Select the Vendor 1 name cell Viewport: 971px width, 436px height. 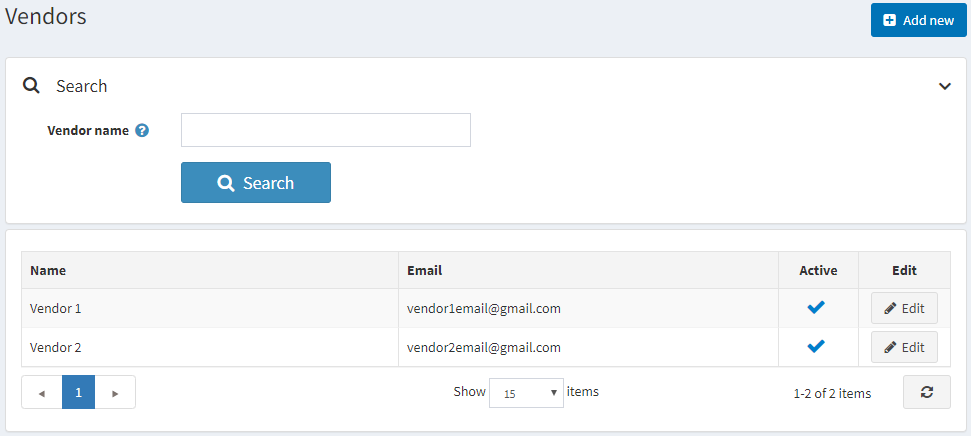tap(56, 308)
